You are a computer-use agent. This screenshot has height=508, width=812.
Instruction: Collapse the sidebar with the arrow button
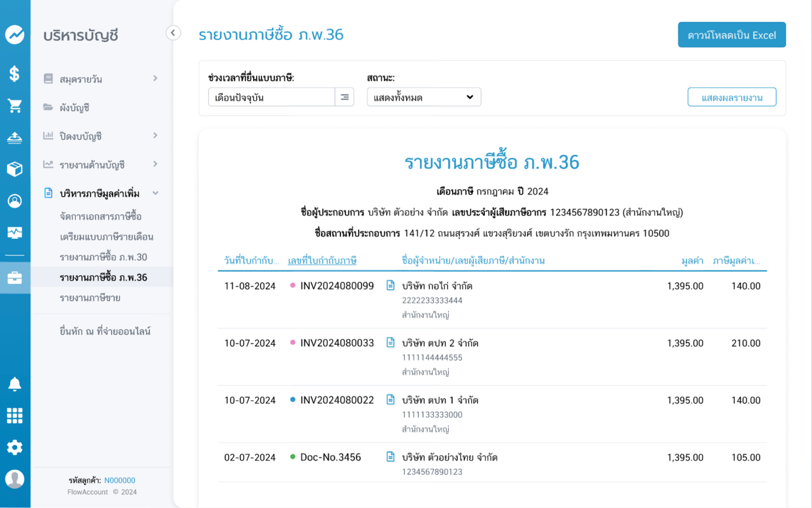173,33
